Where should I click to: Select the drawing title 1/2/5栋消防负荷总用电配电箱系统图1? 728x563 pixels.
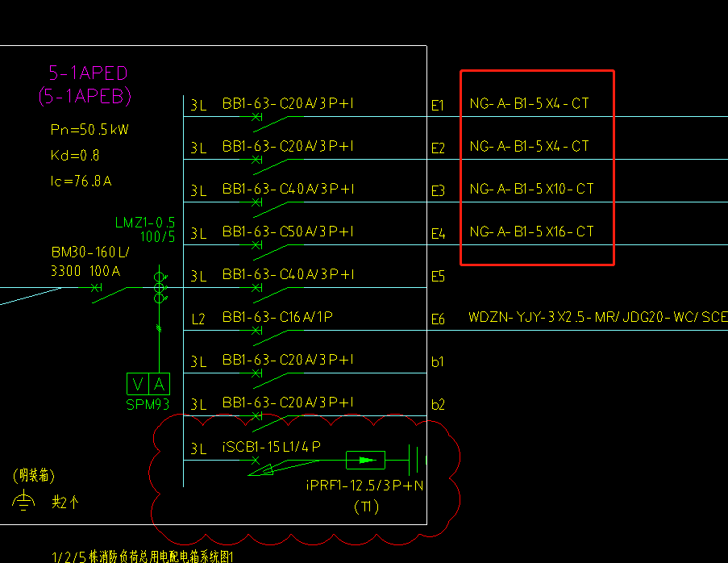point(143,557)
